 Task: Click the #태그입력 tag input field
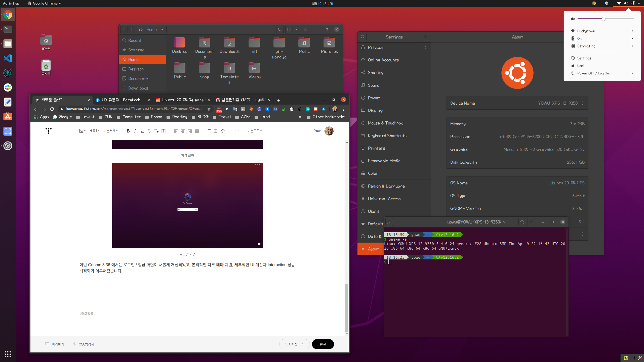tap(86, 313)
